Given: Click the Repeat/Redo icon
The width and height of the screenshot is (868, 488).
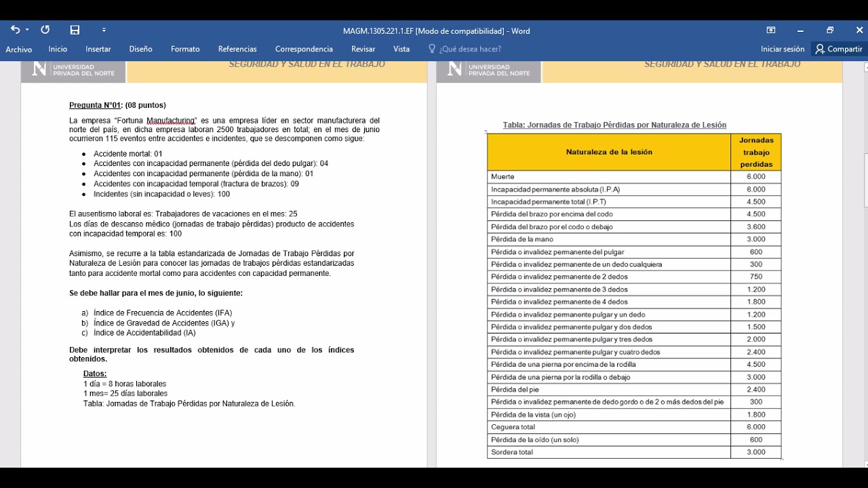Looking at the screenshot, I should tap(45, 30).
